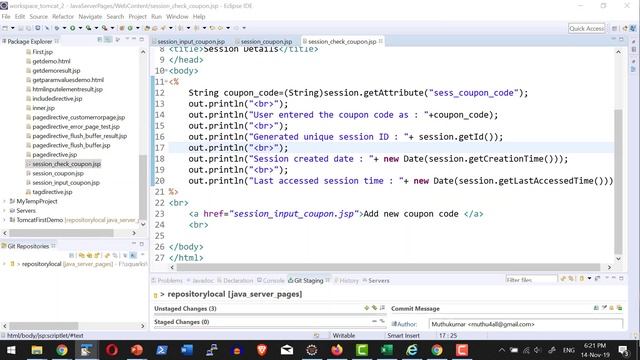640x360 pixels.
Task: Open the dropdown arrow next to Run button
Action: click(x=80, y=28)
